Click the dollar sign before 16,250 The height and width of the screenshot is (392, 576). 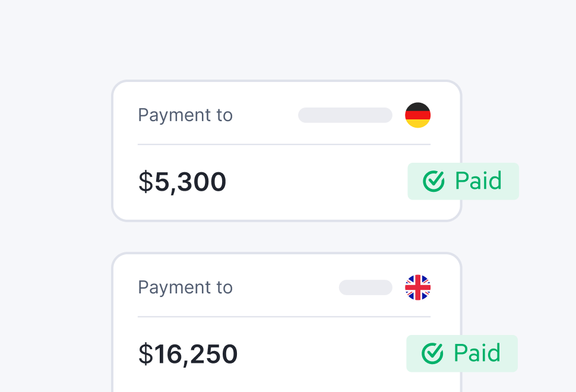click(145, 354)
